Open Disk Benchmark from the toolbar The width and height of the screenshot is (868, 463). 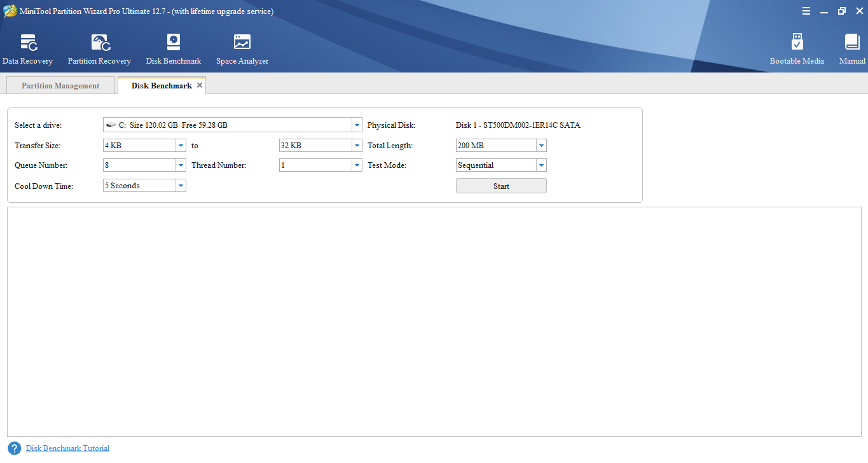click(174, 50)
